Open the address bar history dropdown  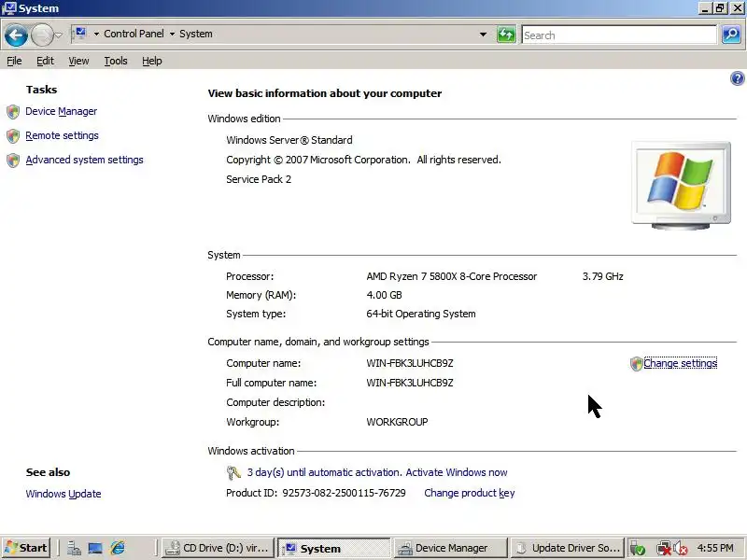(x=483, y=35)
